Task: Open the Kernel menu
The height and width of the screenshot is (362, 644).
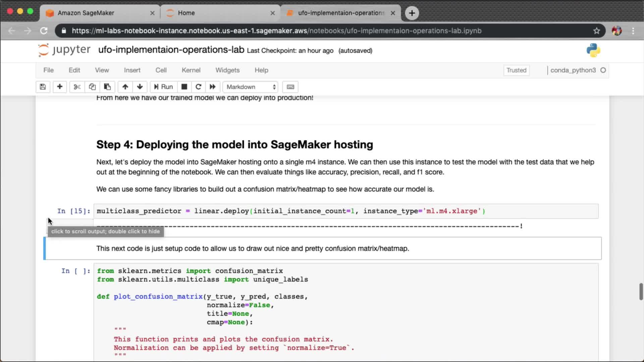Action: [x=191, y=70]
